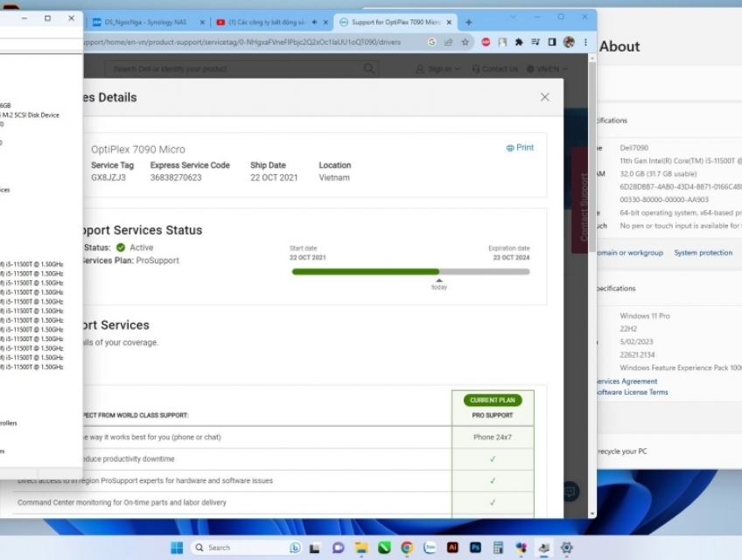Screen dimensions: 742x560
Task: Click the expiration date 23 OCT 2024
Action: click(511, 257)
